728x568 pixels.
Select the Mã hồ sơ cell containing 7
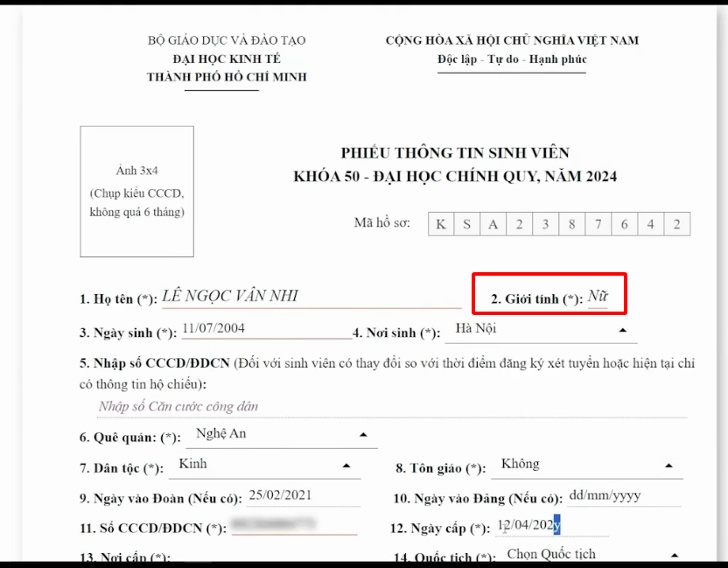tap(598, 224)
